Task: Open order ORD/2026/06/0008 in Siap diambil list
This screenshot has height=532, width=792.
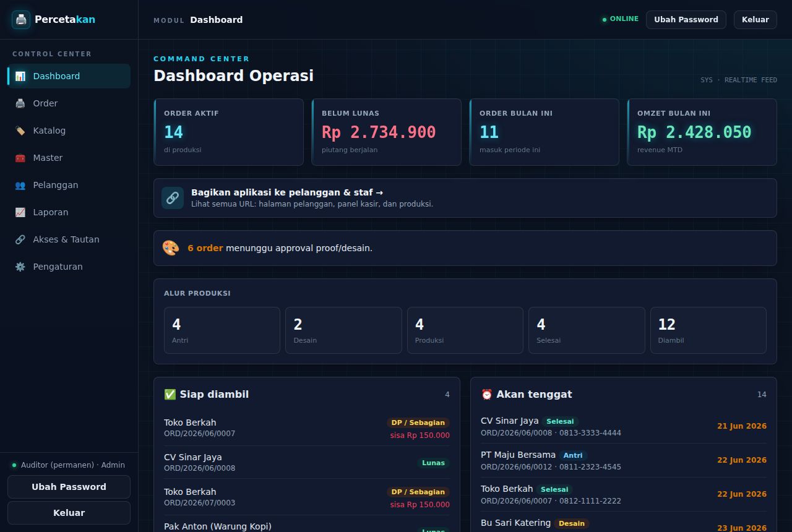Action: (x=307, y=462)
